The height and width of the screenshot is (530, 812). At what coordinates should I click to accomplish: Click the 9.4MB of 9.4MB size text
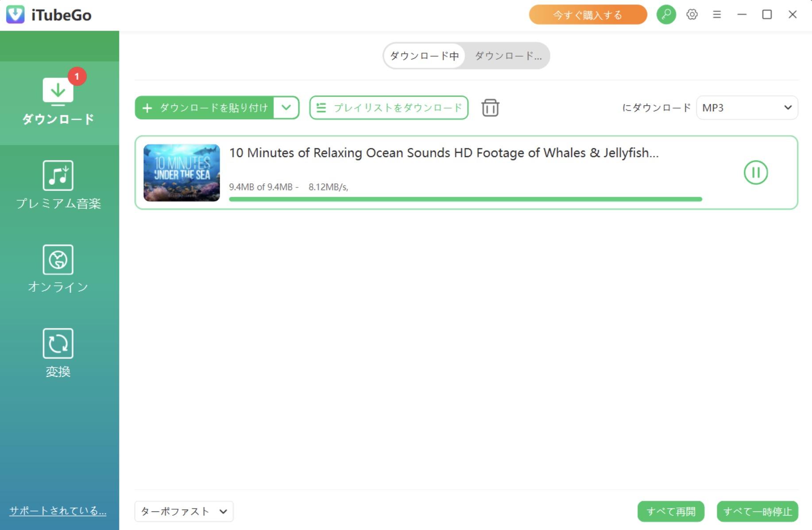261,187
